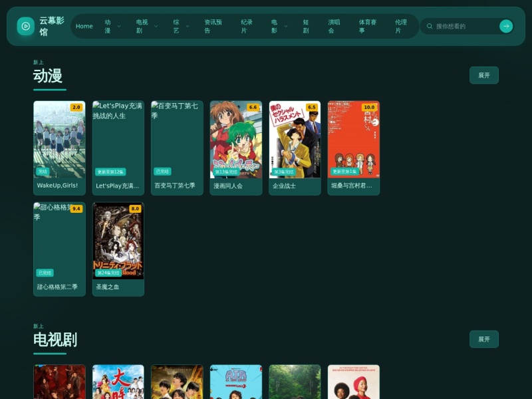Open the 演唱会 nav item
Image resolution: width=532 pixels, height=399 pixels.
pyautogui.click(x=334, y=26)
